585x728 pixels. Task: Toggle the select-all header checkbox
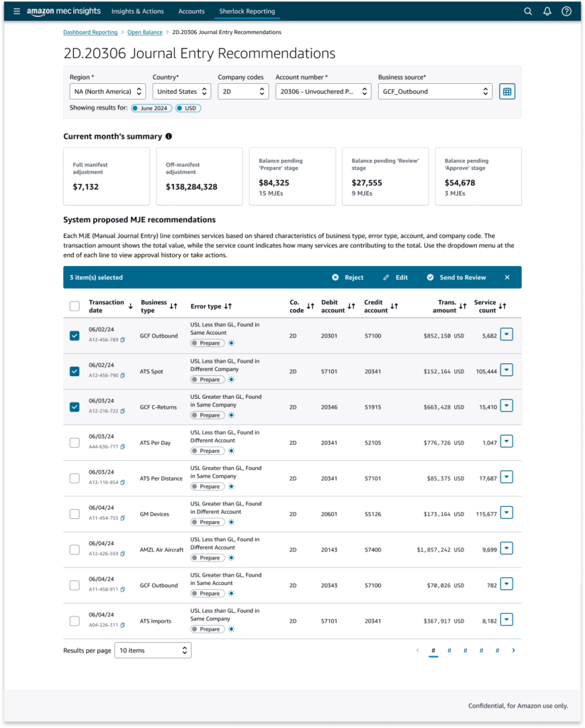click(x=75, y=306)
